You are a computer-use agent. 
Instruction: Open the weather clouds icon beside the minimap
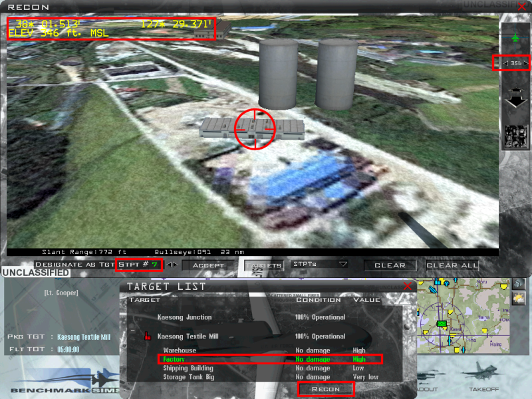pos(517,298)
